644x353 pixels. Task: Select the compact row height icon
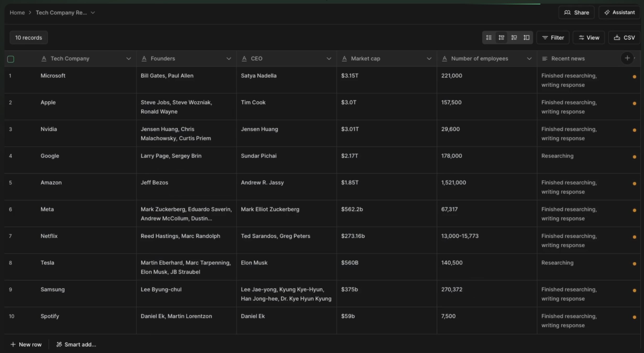(489, 38)
